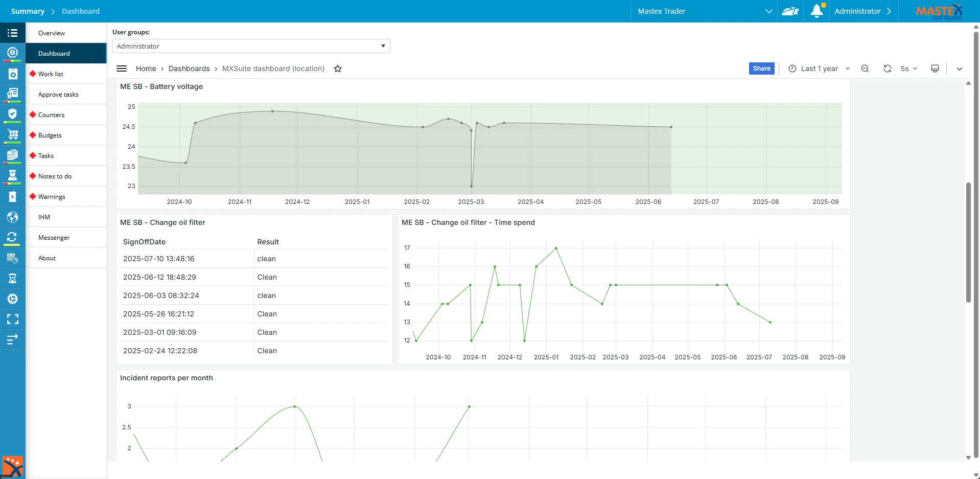The height and width of the screenshot is (479, 980).
Task: Click the monitor view mode icon
Action: click(x=935, y=69)
